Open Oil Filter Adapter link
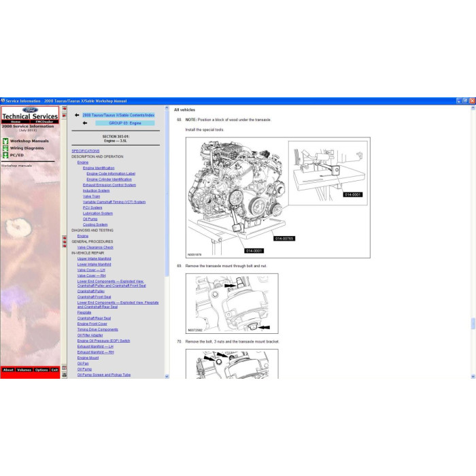This screenshot has height=476, width=476. pos(90,335)
